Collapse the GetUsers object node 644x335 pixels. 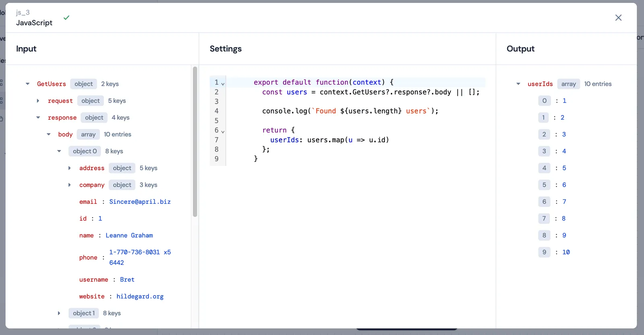pyautogui.click(x=28, y=84)
